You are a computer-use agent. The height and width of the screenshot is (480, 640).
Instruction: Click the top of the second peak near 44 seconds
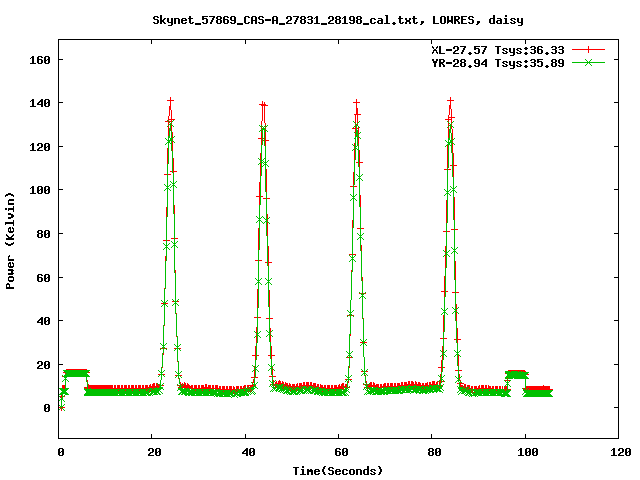coord(263,104)
